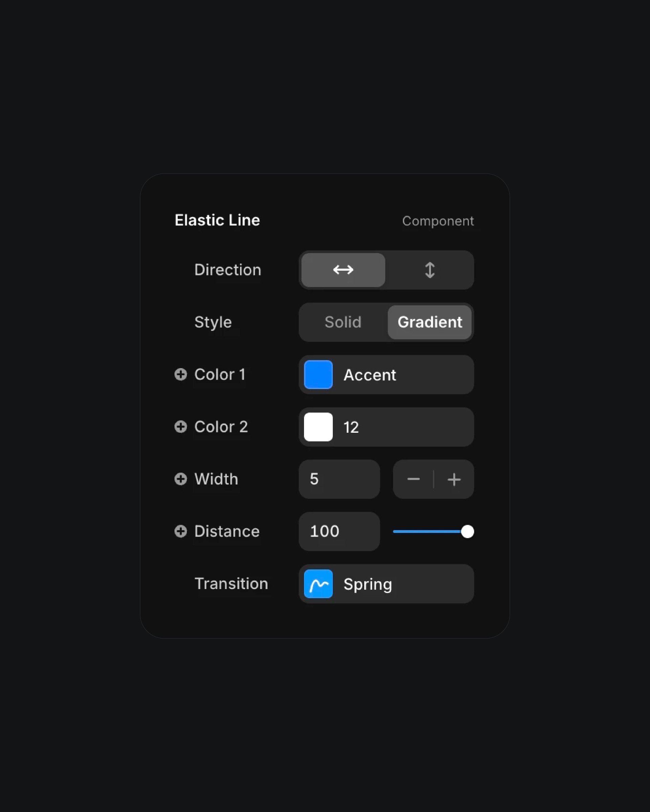
Task: Select the Solid style toggle
Action: [x=343, y=322]
